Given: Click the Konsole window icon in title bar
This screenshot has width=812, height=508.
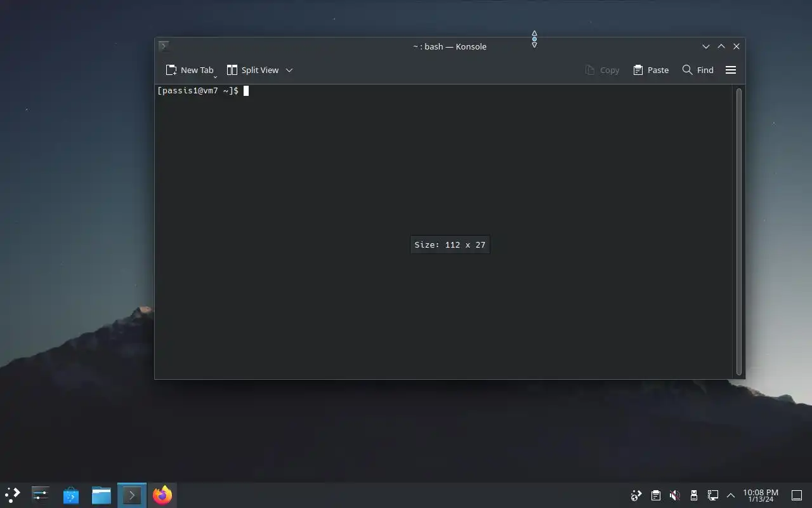Looking at the screenshot, I should pyautogui.click(x=164, y=46).
